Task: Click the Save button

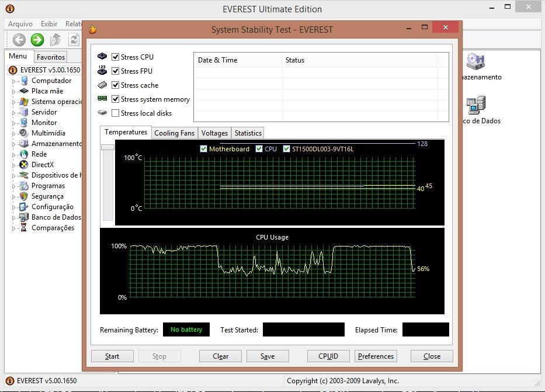Action: 268,356
